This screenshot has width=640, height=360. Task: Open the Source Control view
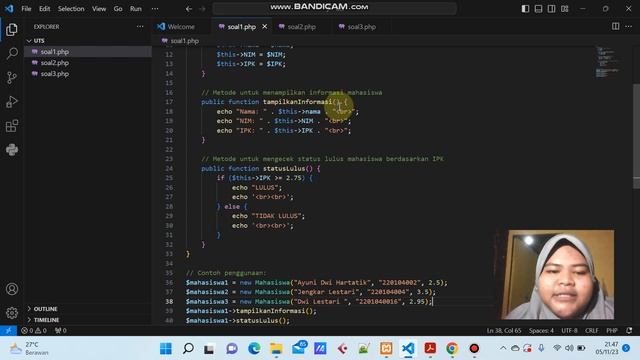pyautogui.click(x=12, y=77)
